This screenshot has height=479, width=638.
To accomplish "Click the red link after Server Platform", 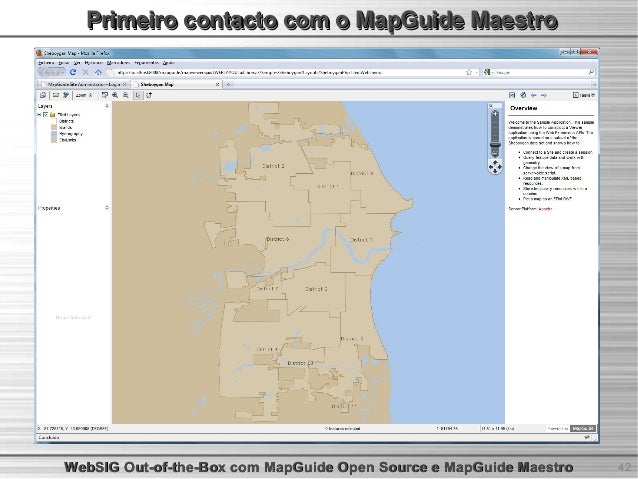I will 545,209.
